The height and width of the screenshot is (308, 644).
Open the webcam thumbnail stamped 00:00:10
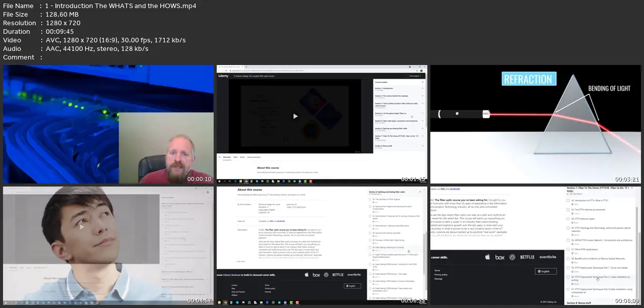pos(108,125)
